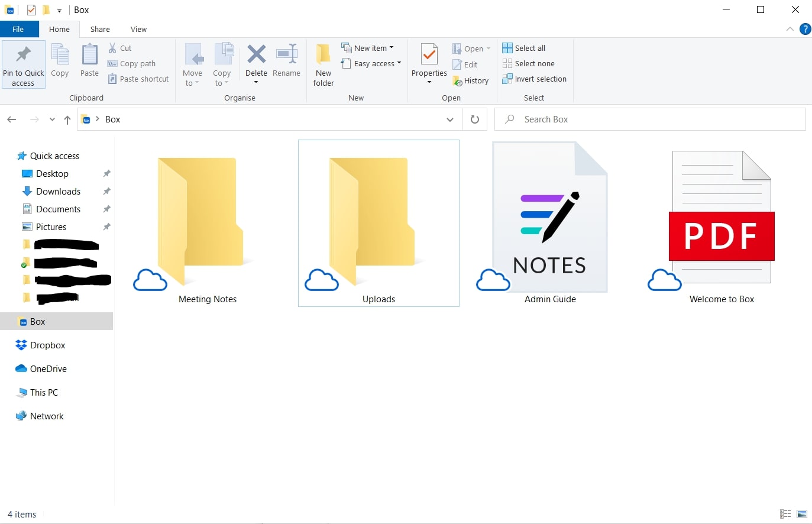Click Select none
Viewport: 812px width, 524px height.
click(x=529, y=63)
